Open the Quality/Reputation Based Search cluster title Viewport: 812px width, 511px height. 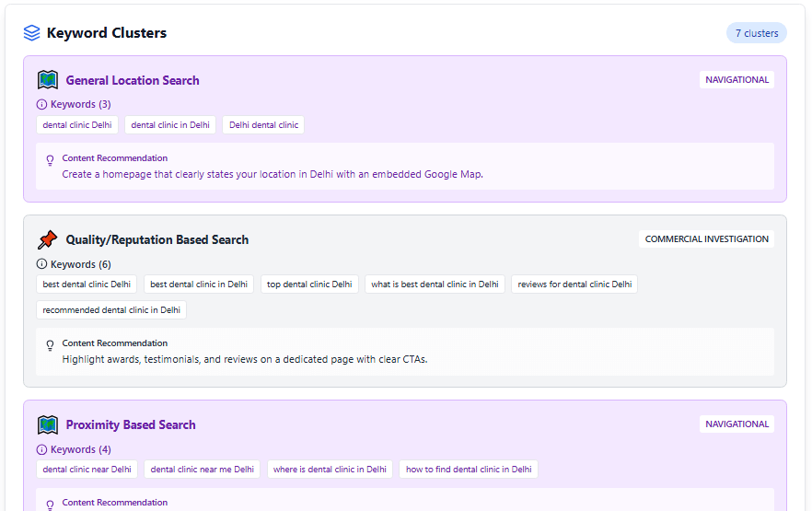pos(157,239)
